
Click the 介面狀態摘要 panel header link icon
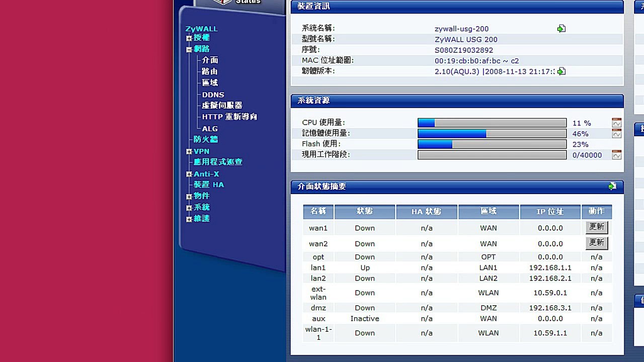coord(612,186)
